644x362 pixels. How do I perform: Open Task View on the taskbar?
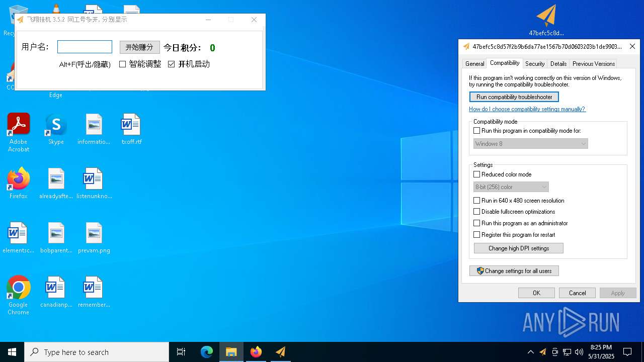181,352
